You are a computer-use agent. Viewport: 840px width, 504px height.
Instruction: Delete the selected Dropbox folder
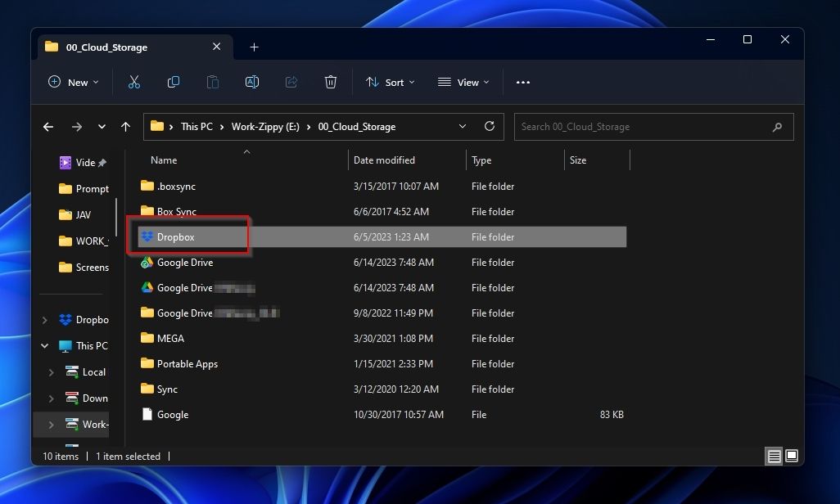pyautogui.click(x=330, y=82)
